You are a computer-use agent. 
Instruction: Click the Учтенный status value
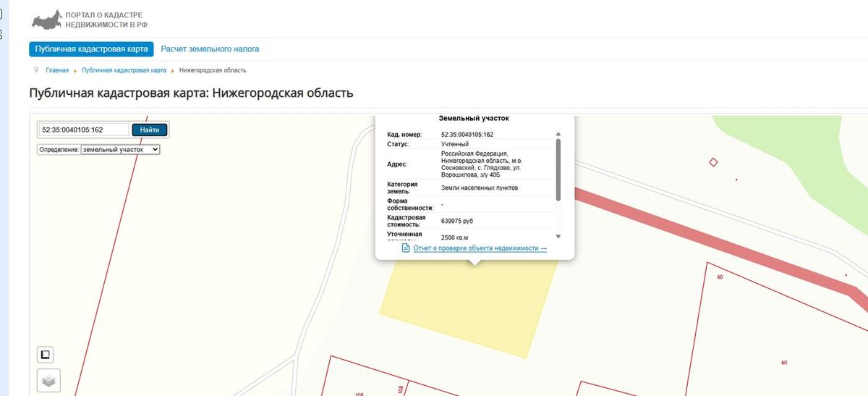click(x=455, y=144)
